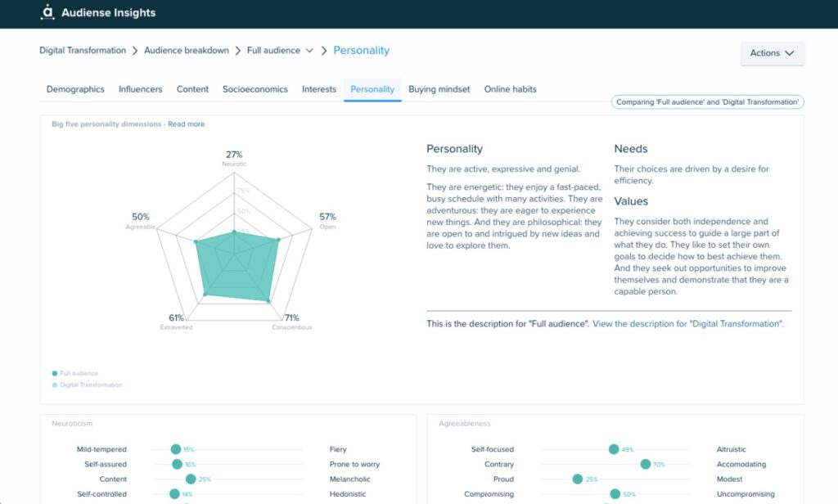Screen dimensions: 838x504
Task: Click the Content tab
Action: pos(192,89)
